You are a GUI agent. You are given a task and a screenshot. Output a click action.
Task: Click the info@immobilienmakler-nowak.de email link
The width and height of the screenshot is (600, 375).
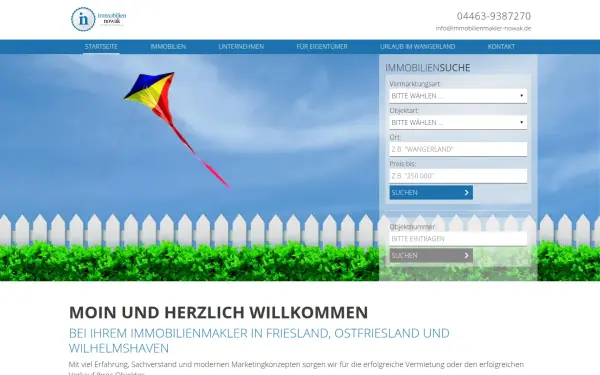[483, 28]
